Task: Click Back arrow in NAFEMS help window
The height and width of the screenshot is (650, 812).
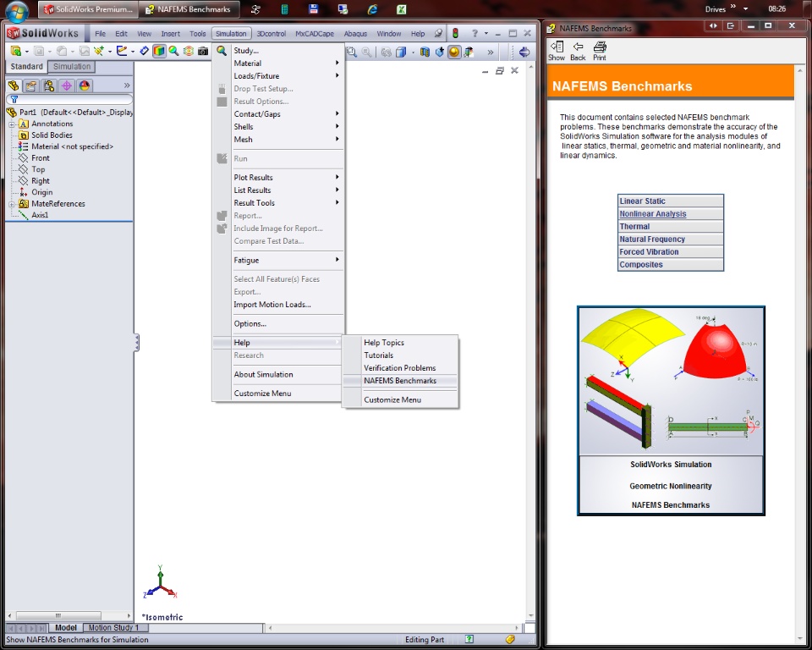Action: tap(578, 51)
